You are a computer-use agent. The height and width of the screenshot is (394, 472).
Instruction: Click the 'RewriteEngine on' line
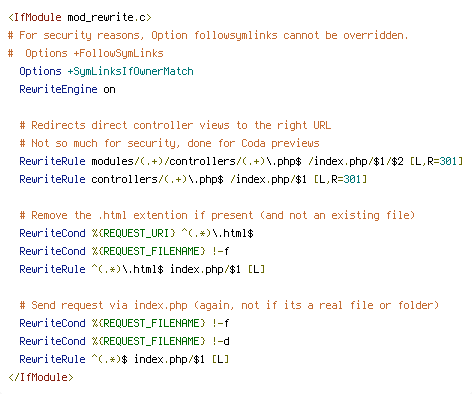click(67, 89)
